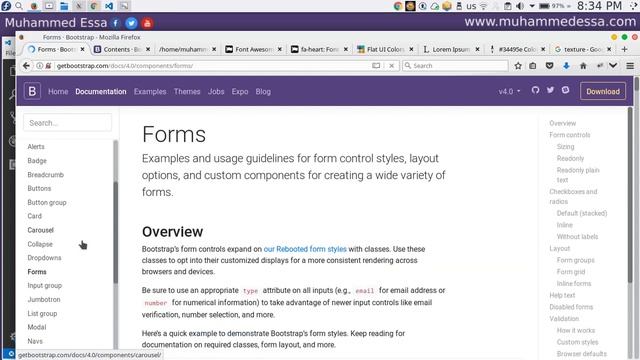Open new tab with plus button
The height and width of the screenshot is (360, 640).
click(x=624, y=49)
